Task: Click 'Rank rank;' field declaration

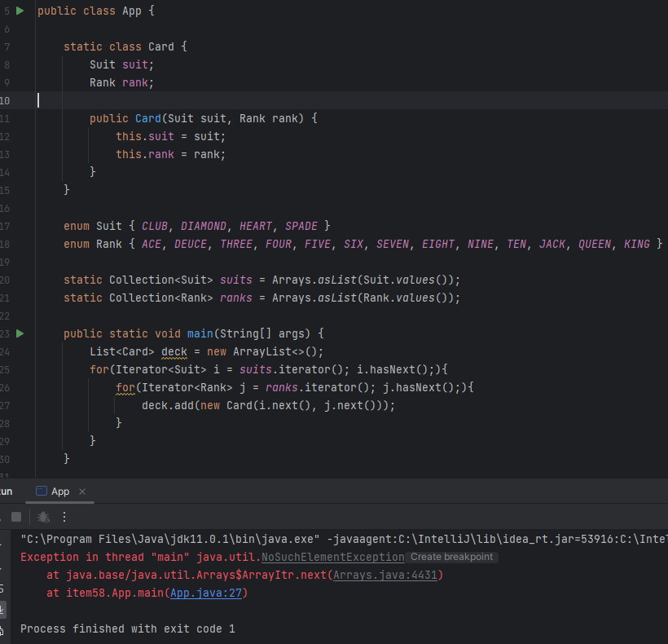Action: point(121,82)
